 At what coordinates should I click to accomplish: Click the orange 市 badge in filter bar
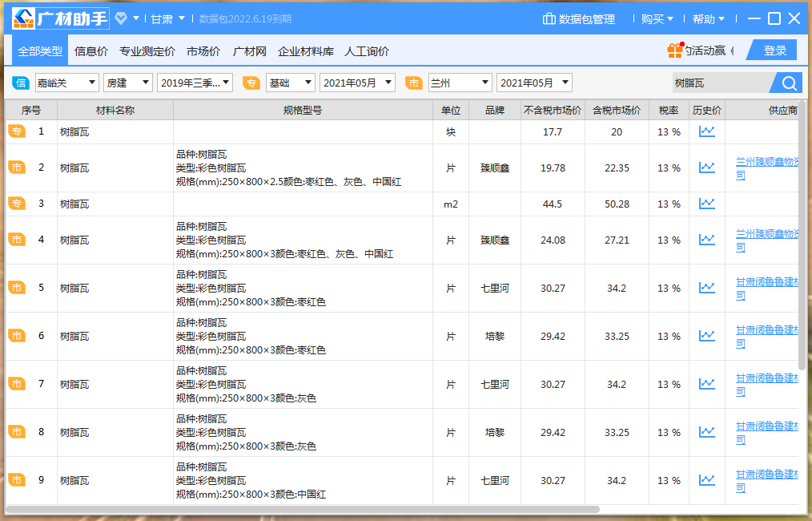pyautogui.click(x=414, y=83)
